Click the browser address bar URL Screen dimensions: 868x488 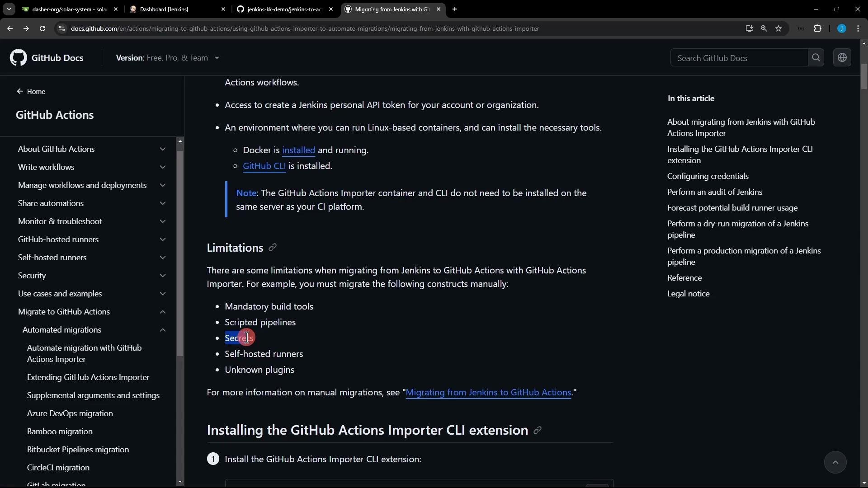pos(305,28)
